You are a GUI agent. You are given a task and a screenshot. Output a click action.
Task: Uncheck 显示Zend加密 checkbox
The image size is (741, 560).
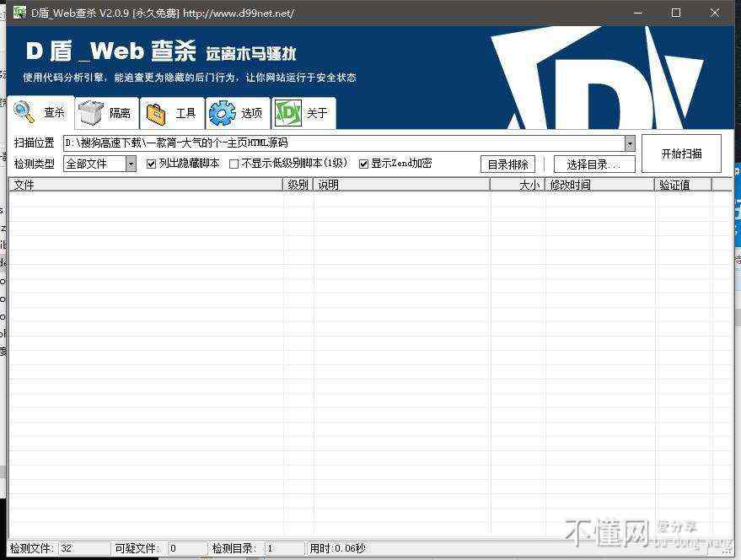click(363, 164)
